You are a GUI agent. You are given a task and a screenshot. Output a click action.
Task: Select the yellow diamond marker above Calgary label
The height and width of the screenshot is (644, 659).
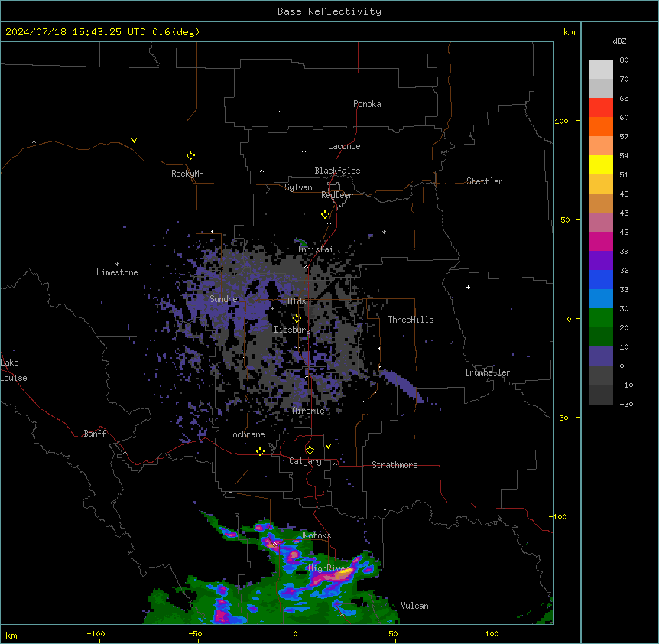310,450
